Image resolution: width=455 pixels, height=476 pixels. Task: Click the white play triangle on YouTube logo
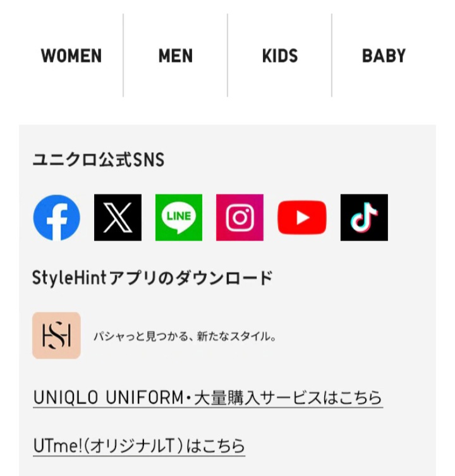tap(303, 218)
